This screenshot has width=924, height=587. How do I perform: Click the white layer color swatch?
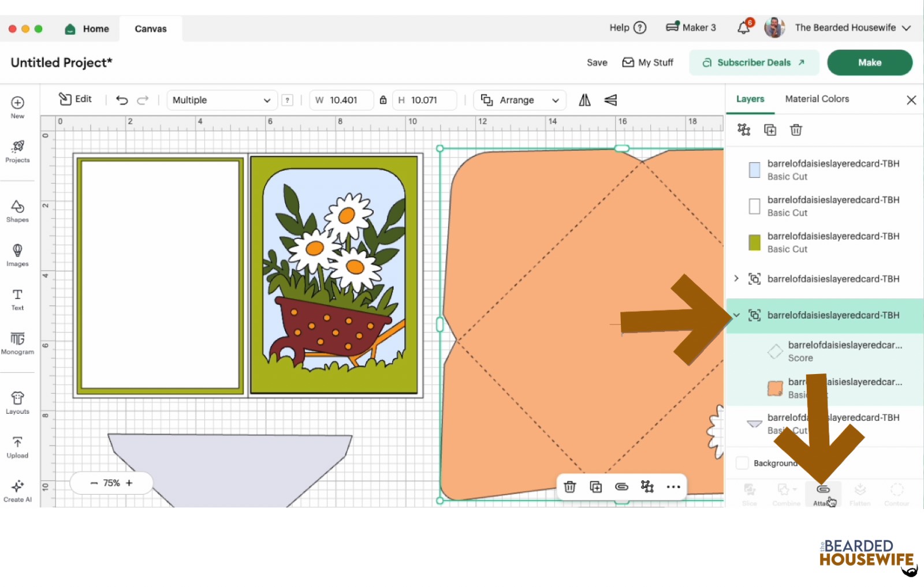[754, 206]
